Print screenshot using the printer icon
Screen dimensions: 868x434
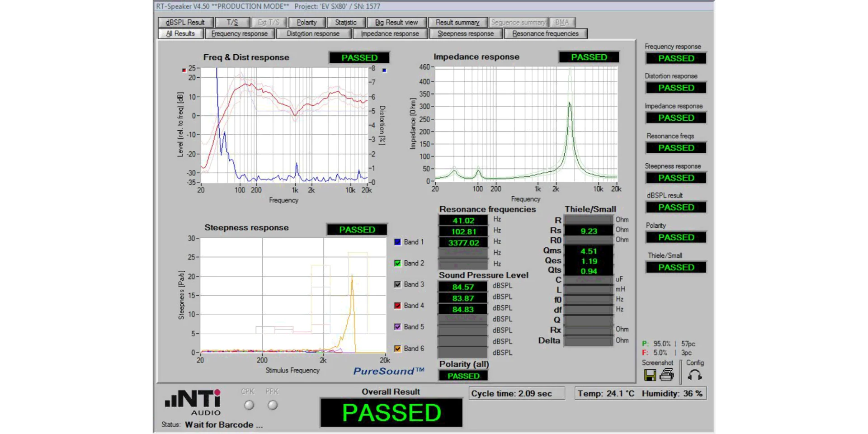click(667, 375)
